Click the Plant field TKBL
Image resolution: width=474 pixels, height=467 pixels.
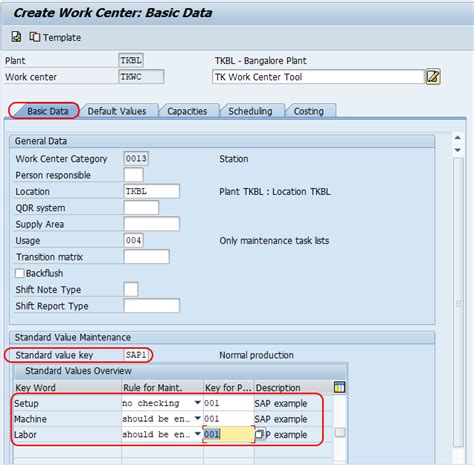tap(131, 60)
